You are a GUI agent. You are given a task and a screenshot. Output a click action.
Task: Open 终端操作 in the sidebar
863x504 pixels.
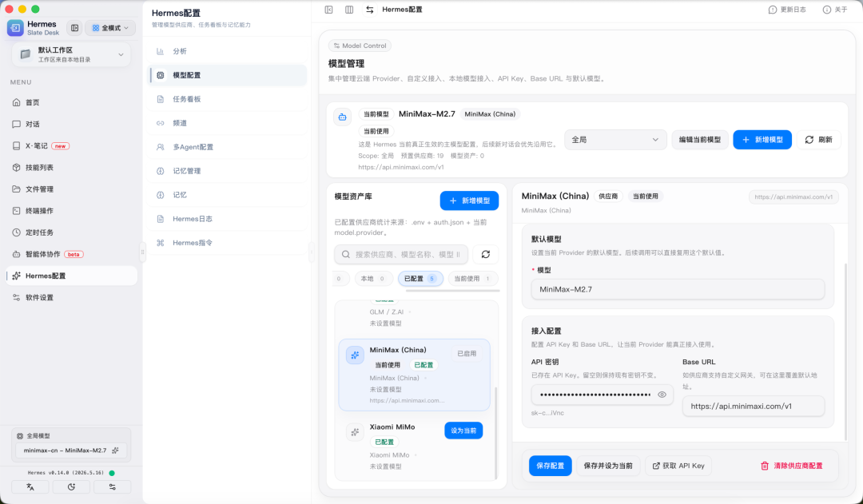[x=71, y=211]
